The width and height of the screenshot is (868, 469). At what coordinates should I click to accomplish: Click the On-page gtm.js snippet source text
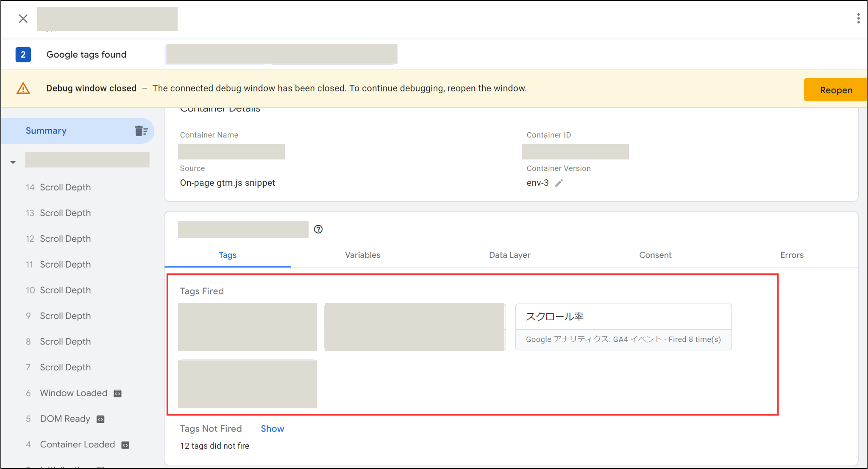pos(228,183)
